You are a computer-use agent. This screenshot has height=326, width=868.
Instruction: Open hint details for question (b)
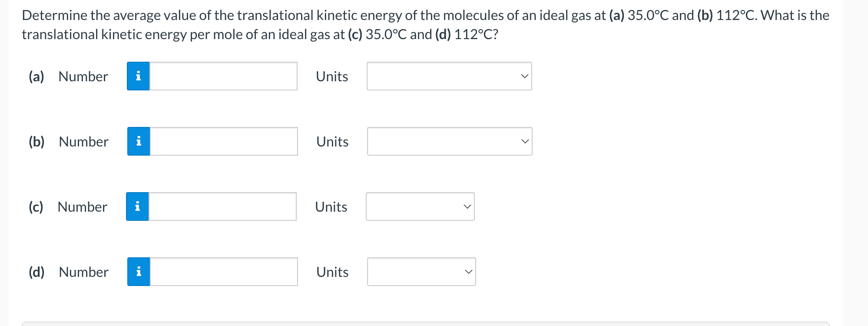(138, 141)
